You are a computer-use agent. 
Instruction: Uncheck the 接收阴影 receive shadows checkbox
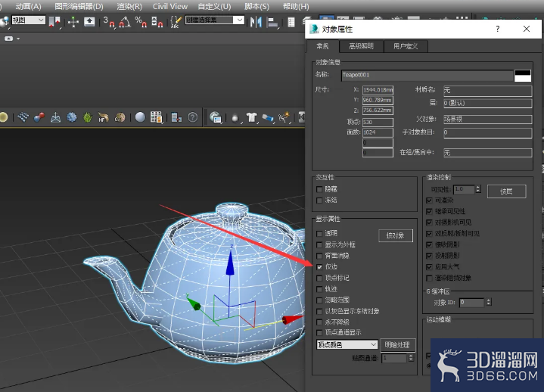[429, 245]
